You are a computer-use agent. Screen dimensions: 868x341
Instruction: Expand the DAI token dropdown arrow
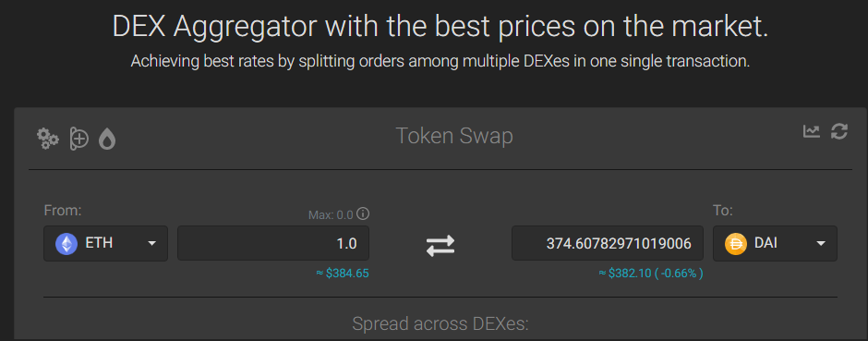point(821,244)
